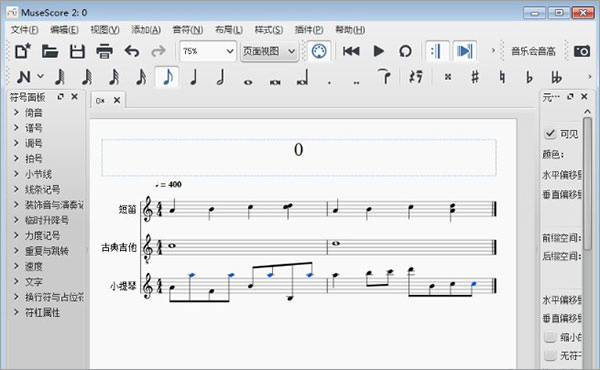Toggle the 无符 checkbox in inspector
Image resolution: width=600 pixels, height=370 pixels.
click(550, 355)
